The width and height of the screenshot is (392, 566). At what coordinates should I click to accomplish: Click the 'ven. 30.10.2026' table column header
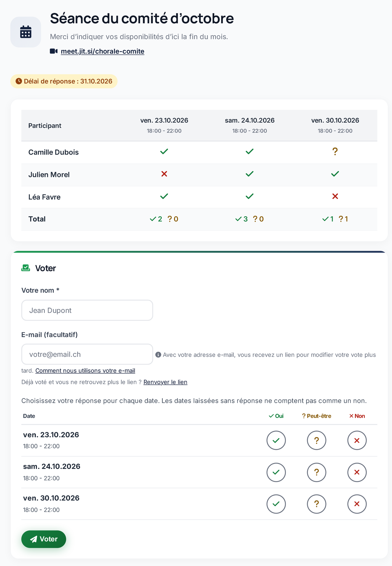335,125
